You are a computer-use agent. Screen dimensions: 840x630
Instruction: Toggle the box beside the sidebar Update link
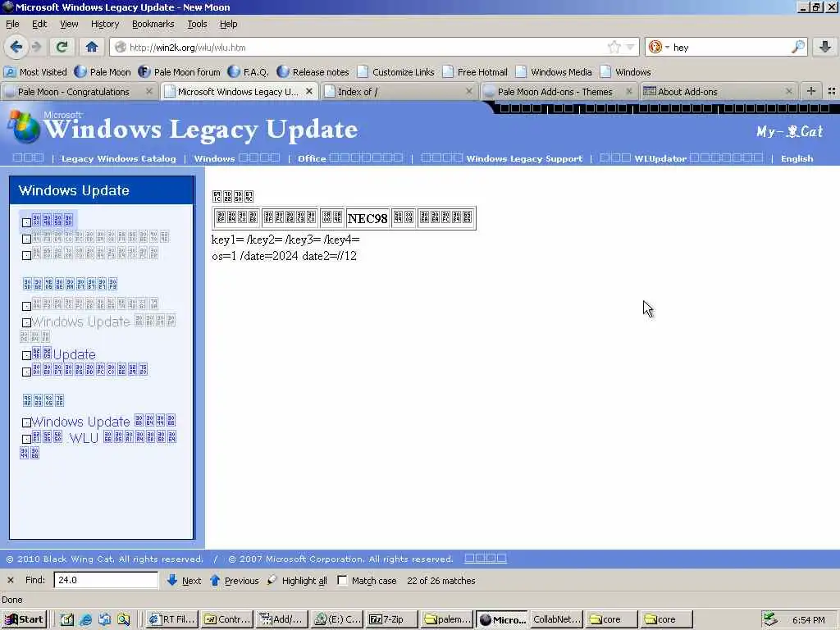(x=26, y=356)
